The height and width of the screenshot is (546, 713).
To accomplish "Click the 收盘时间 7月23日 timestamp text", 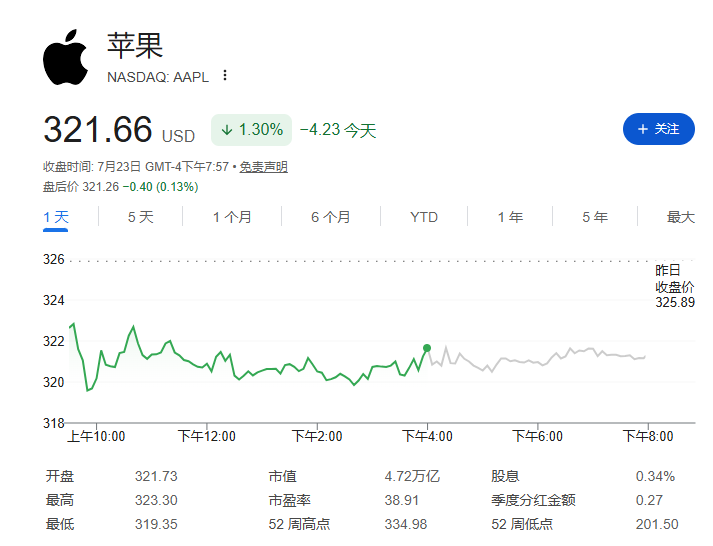I will pyautogui.click(x=136, y=167).
